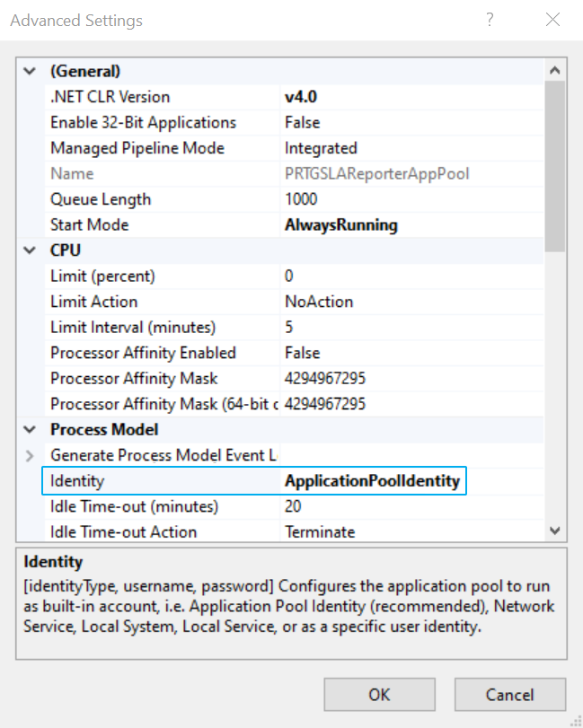Viewport: 583px width, 728px height.
Task: Select the v4.0 value
Action: (301, 97)
